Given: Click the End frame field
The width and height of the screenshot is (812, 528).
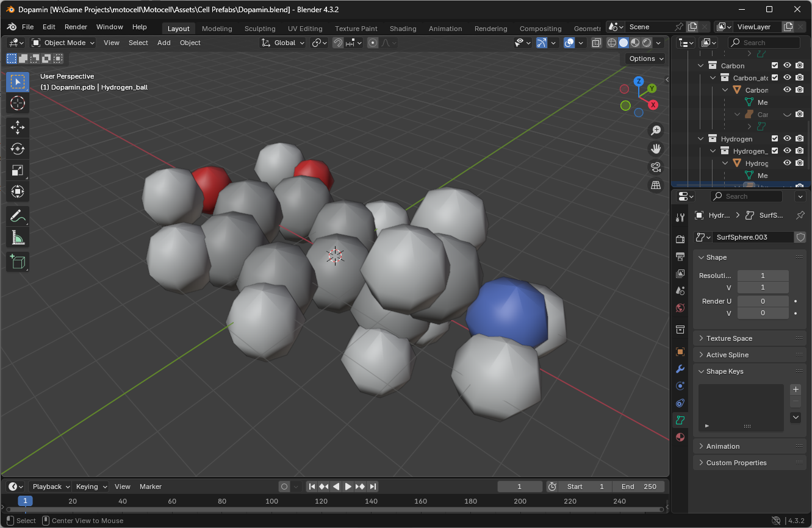Looking at the screenshot, I should pyautogui.click(x=639, y=487).
